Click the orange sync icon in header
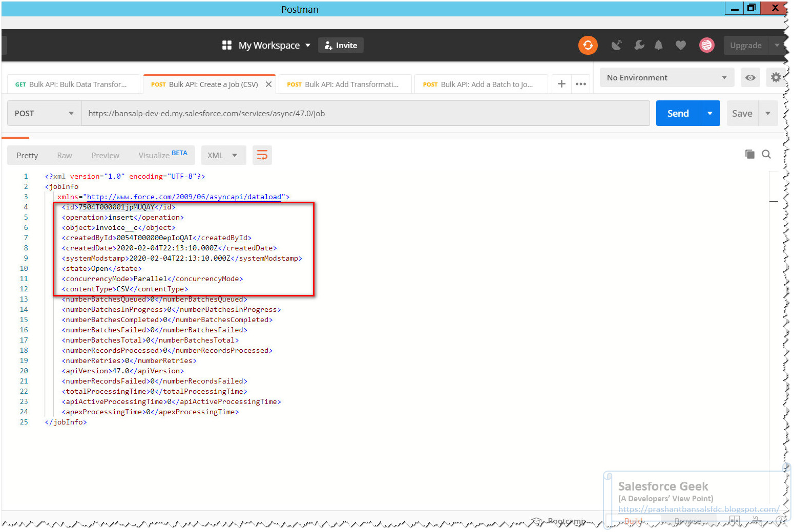The width and height of the screenshot is (794, 532). click(x=588, y=45)
